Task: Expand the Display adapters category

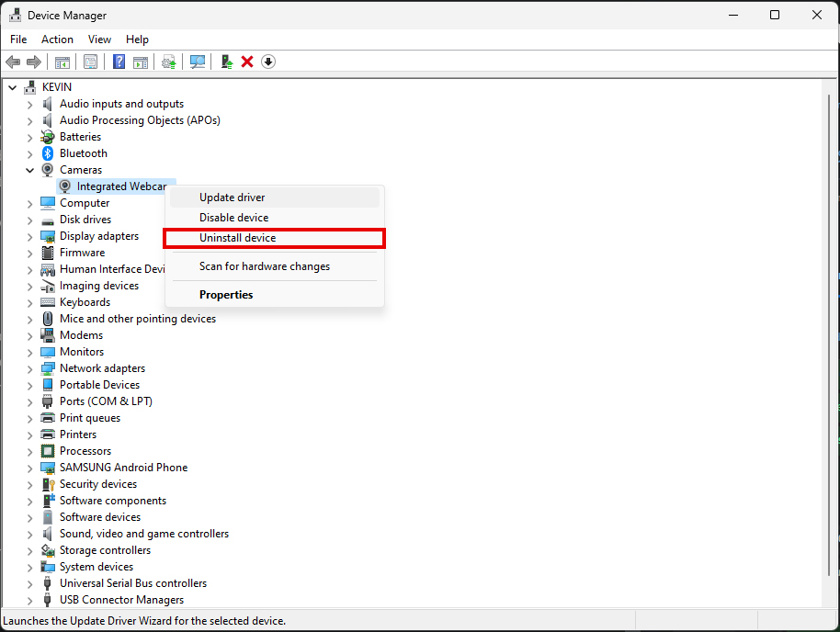Action: pyautogui.click(x=29, y=235)
